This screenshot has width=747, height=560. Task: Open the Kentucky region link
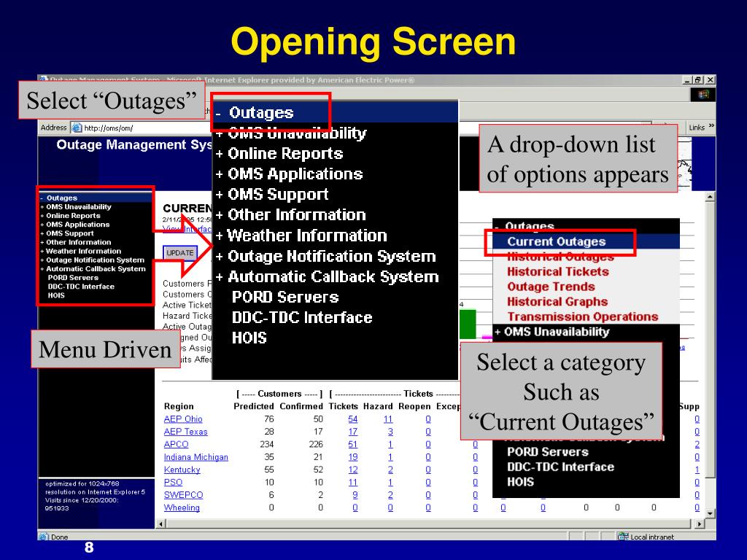coord(182,470)
